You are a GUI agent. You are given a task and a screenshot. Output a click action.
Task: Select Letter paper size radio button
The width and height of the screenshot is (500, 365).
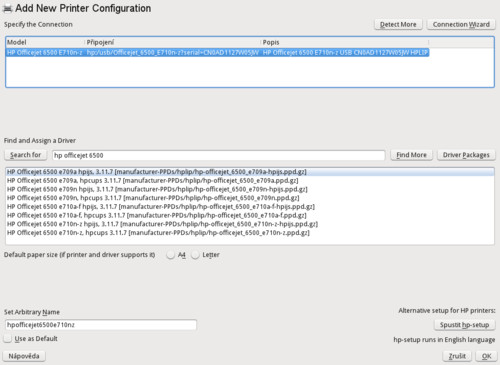tap(195, 255)
